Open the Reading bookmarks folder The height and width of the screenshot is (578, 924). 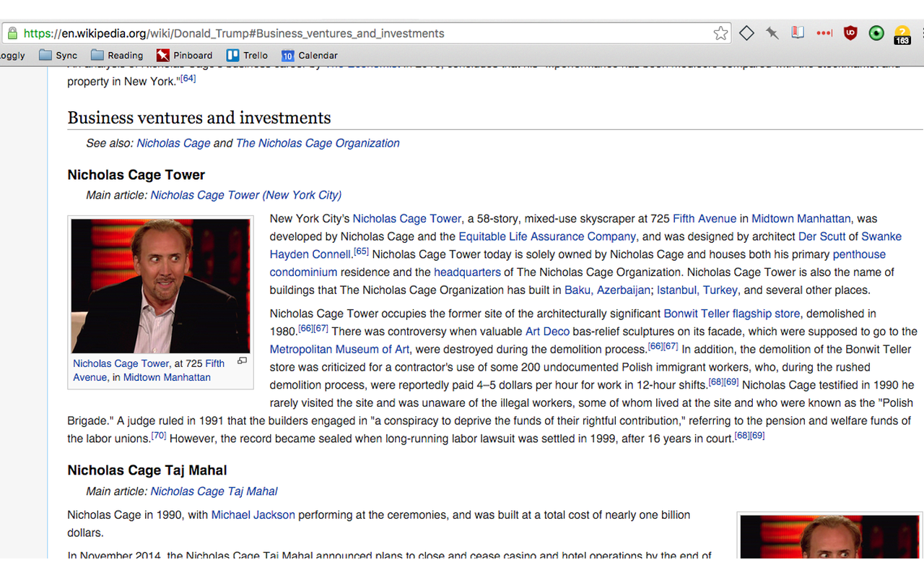point(117,56)
